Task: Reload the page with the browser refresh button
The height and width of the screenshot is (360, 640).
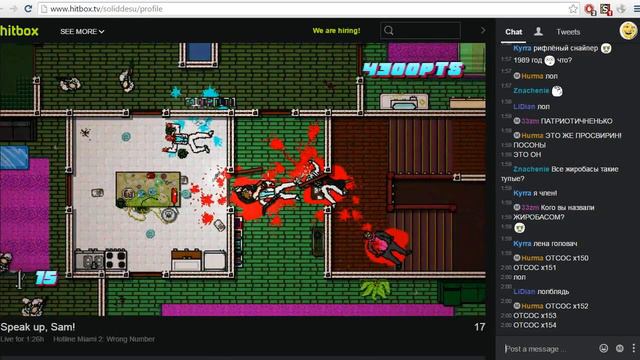Action: coord(28,9)
